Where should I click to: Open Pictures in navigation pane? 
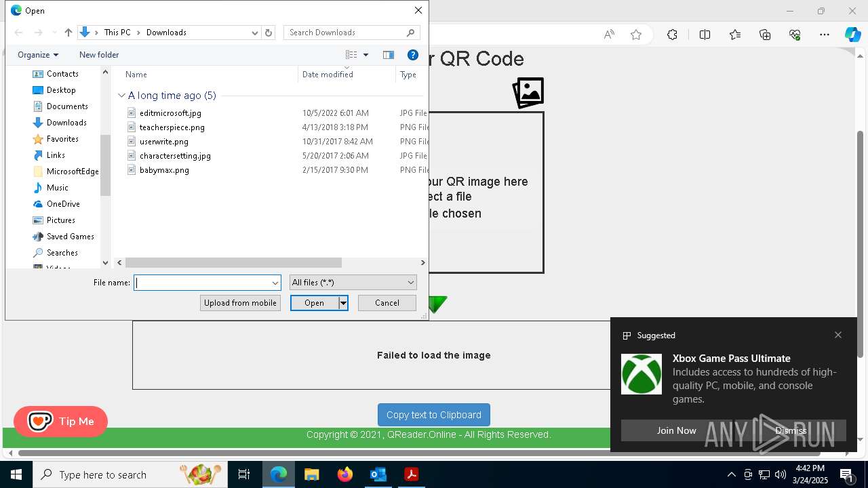61,220
